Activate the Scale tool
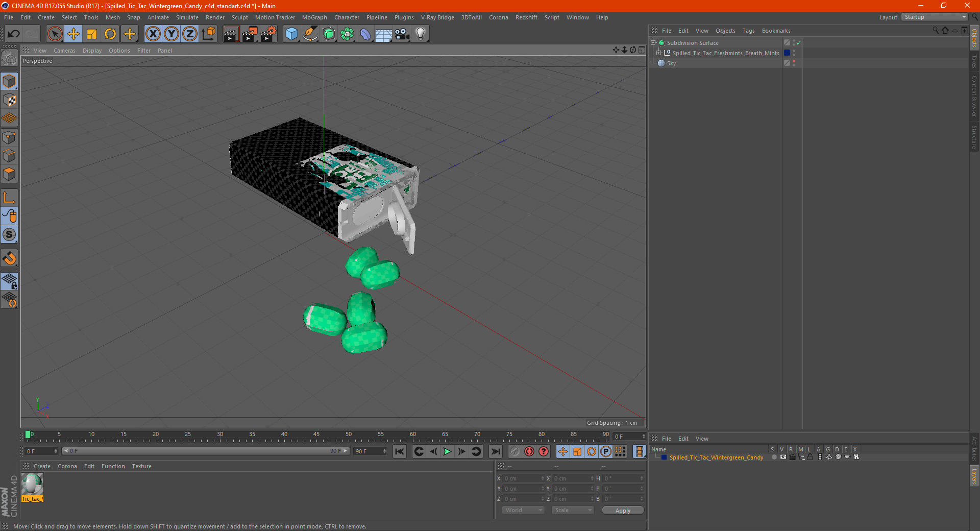The image size is (980, 531). (92, 34)
